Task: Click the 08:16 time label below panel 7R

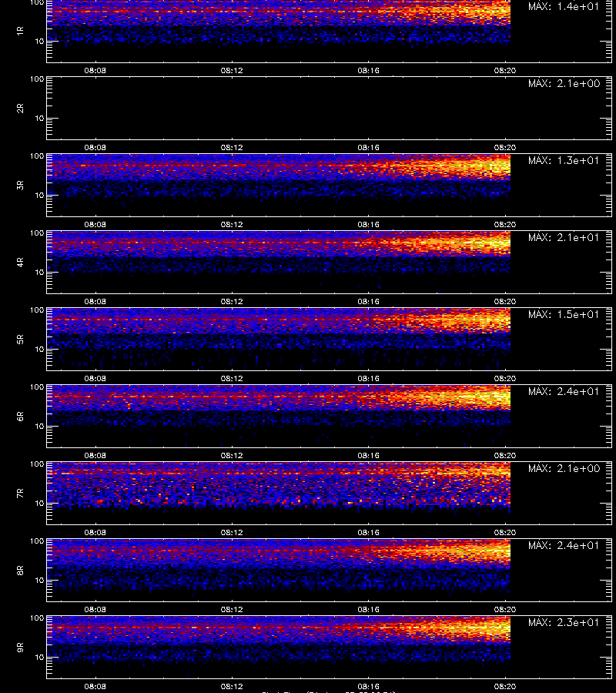Action: [369, 532]
